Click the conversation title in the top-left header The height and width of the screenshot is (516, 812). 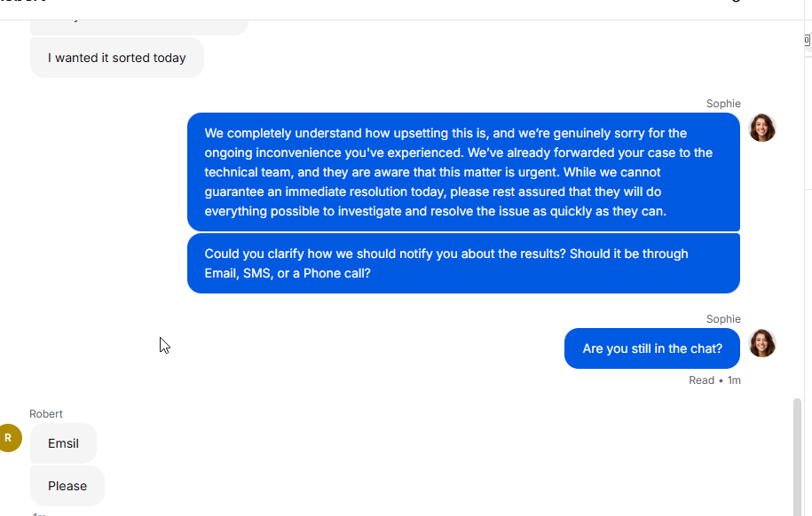(x=23, y=2)
